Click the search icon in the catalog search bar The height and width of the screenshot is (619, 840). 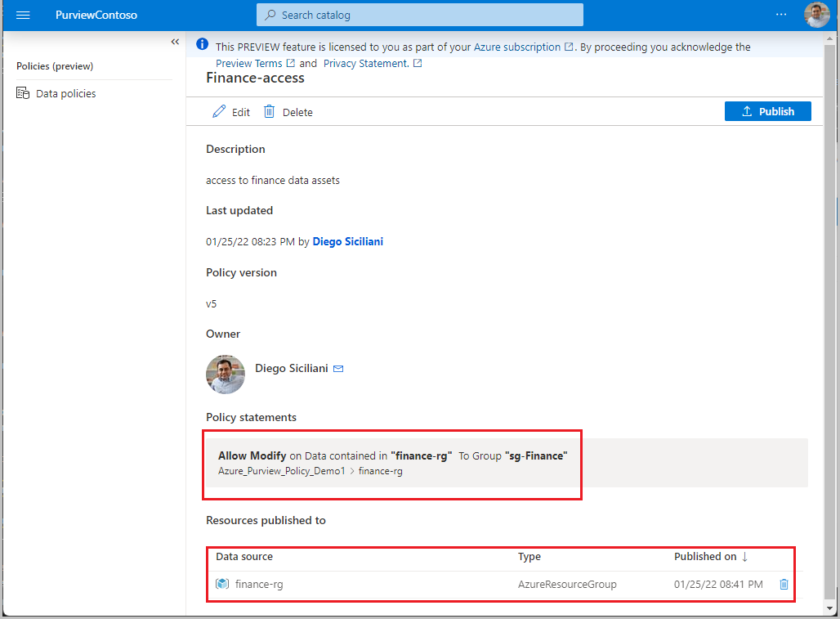pyautogui.click(x=269, y=14)
